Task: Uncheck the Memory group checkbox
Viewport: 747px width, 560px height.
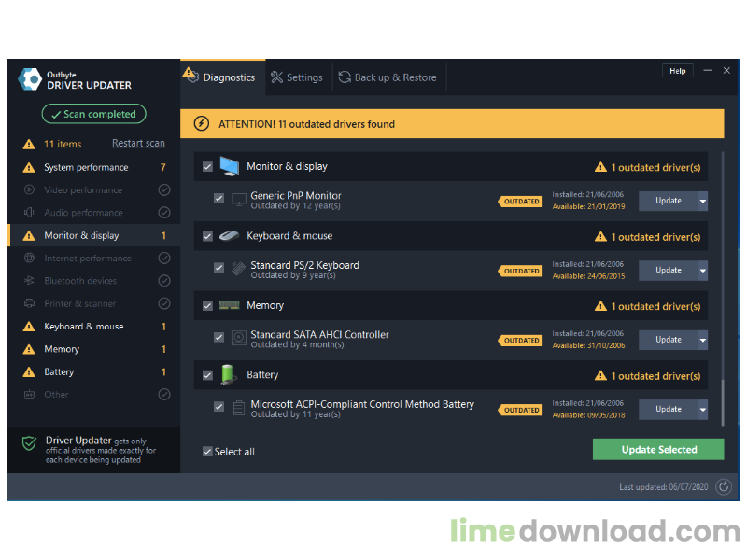Action: click(207, 306)
